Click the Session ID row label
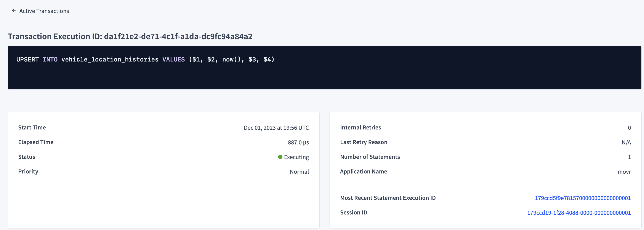Image resolution: width=644 pixels, height=230 pixels. [353, 213]
